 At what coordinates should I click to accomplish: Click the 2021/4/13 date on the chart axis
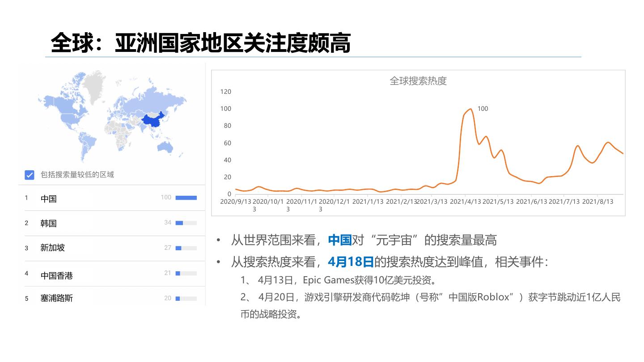(466, 202)
